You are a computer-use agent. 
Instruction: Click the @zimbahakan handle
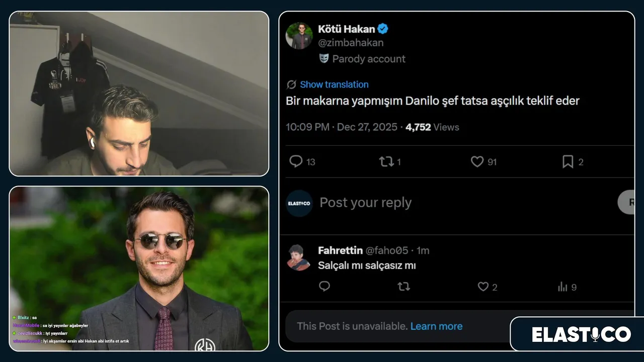coord(351,43)
